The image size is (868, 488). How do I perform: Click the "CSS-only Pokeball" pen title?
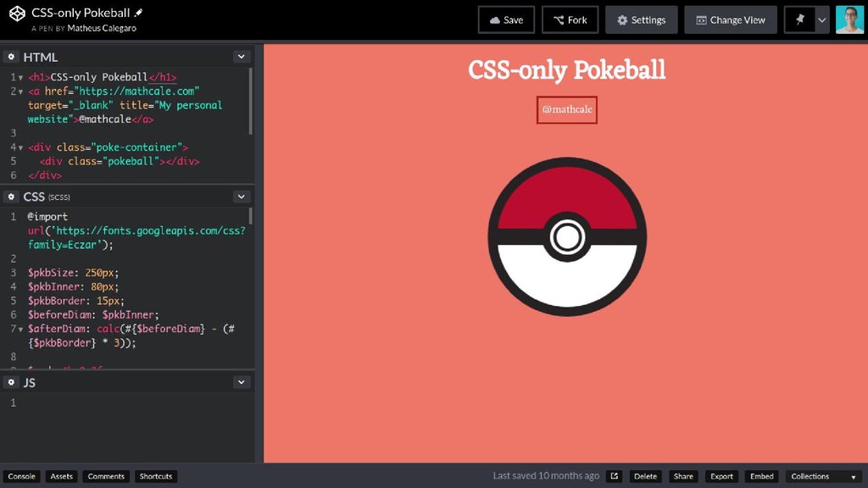point(81,13)
